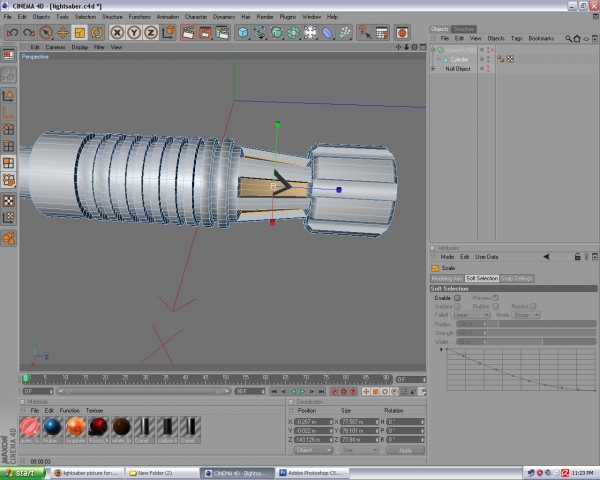
Task: Click the Windows Start button
Action: click(x=23, y=473)
